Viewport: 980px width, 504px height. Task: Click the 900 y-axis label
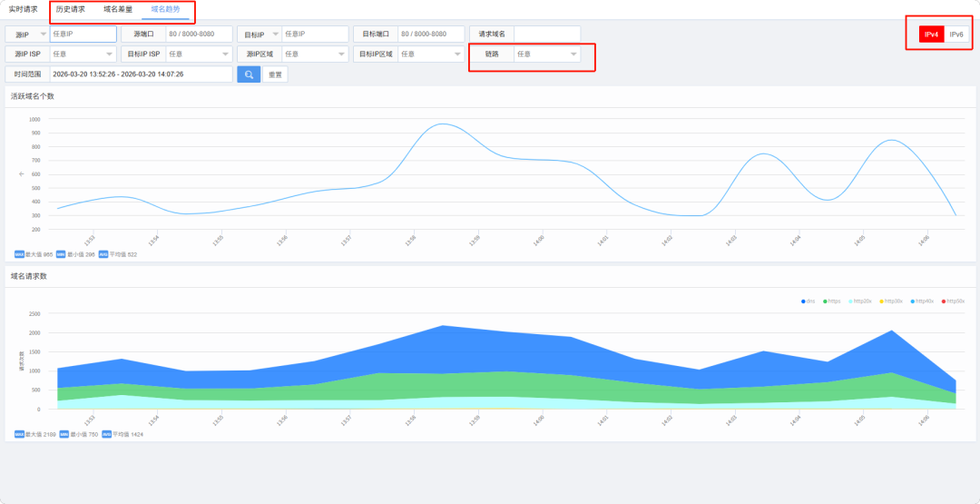(x=35, y=133)
